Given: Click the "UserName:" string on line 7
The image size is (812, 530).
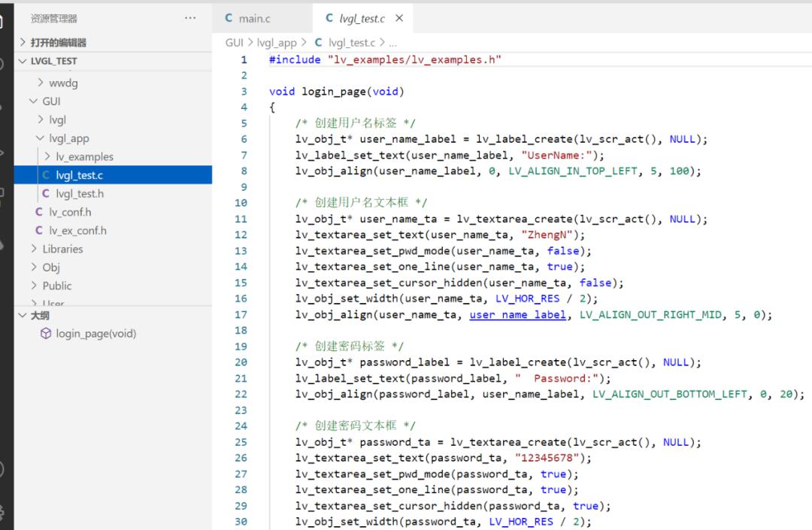Looking at the screenshot, I should pyautogui.click(x=556, y=156).
